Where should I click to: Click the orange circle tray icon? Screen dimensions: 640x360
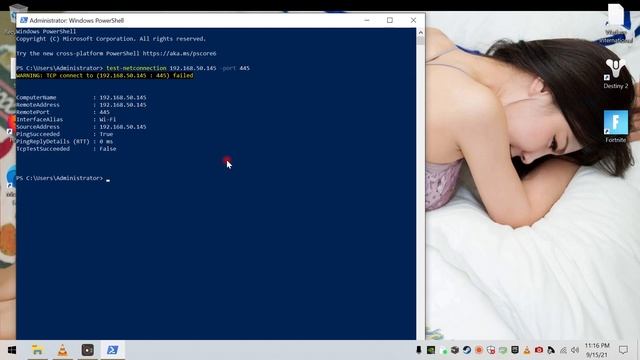pos(479,350)
